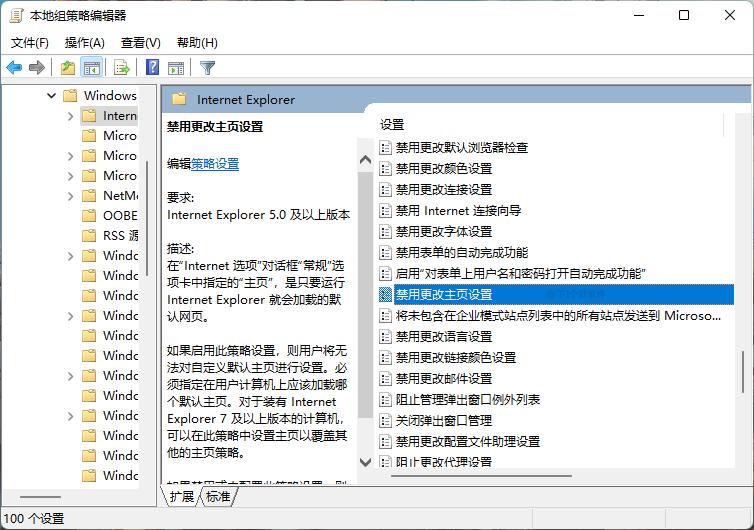Open the 帮助(H) menu
Viewport: 754px width, 530px height.
click(197, 43)
